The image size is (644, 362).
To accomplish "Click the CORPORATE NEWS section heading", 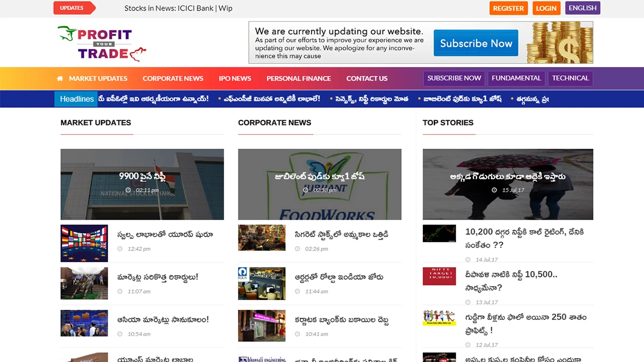I will point(274,123).
